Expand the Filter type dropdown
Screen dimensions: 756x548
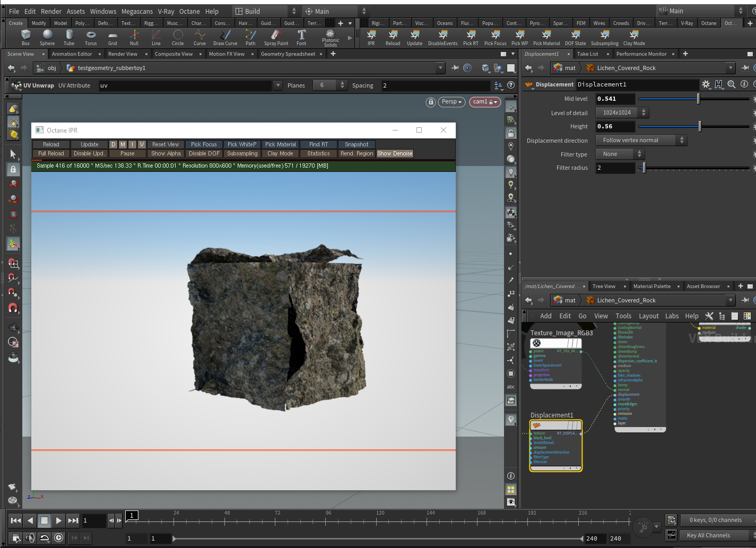620,154
